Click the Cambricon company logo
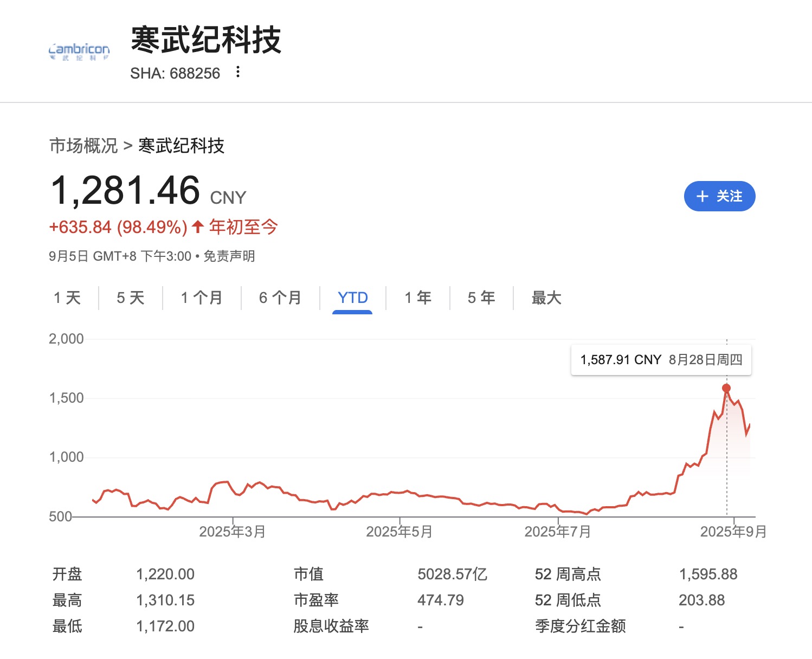Screen dimensions: 812x659 point(79,51)
